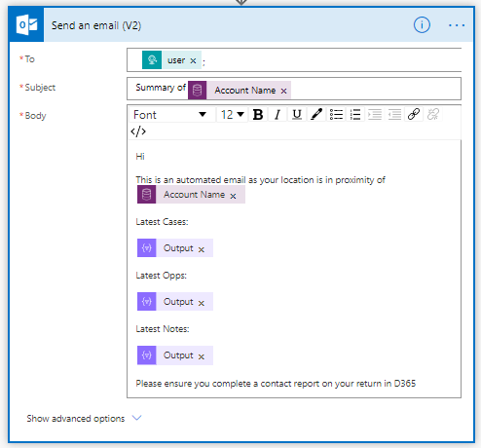Open the highlighter color pen tool
Viewport: 481px width, 448px height.
(x=316, y=115)
